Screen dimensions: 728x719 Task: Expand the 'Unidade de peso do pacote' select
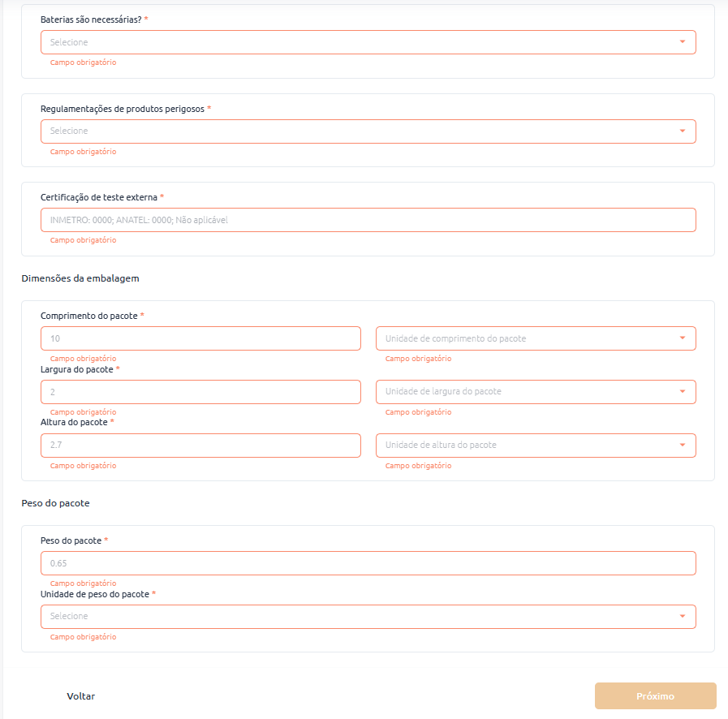[x=357, y=617]
